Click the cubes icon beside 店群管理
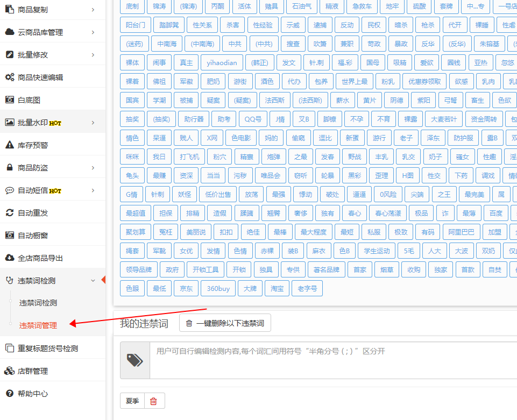Image resolution: width=517 pixels, height=420 pixels. point(10,371)
